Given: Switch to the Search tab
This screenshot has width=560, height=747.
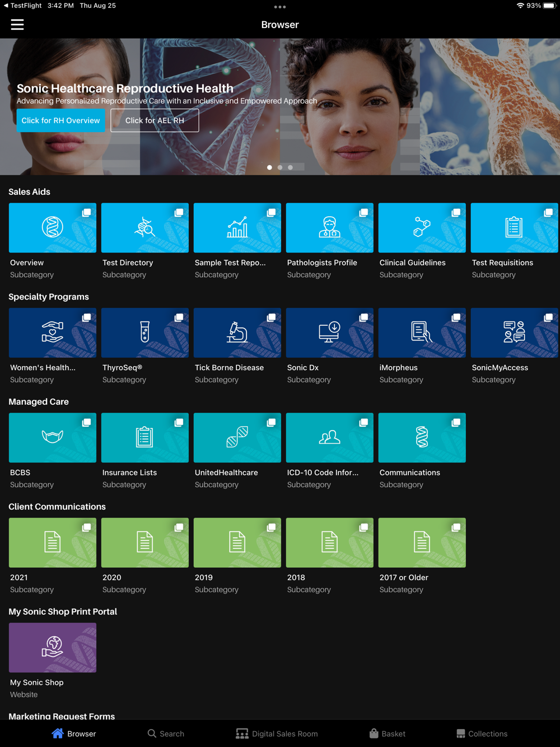Looking at the screenshot, I should tap(166, 734).
